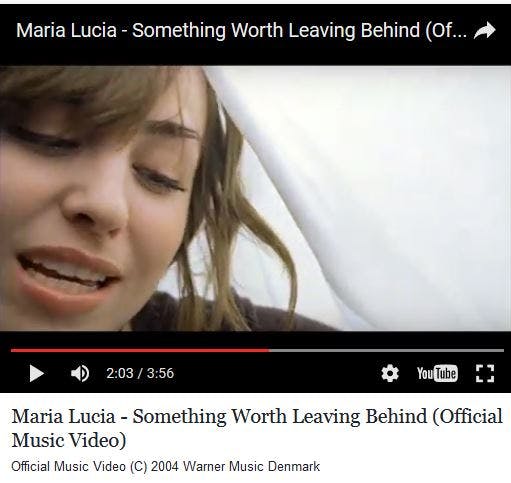The image size is (511, 483).
Task: Open the video on YouTube via logo
Action: click(x=437, y=373)
